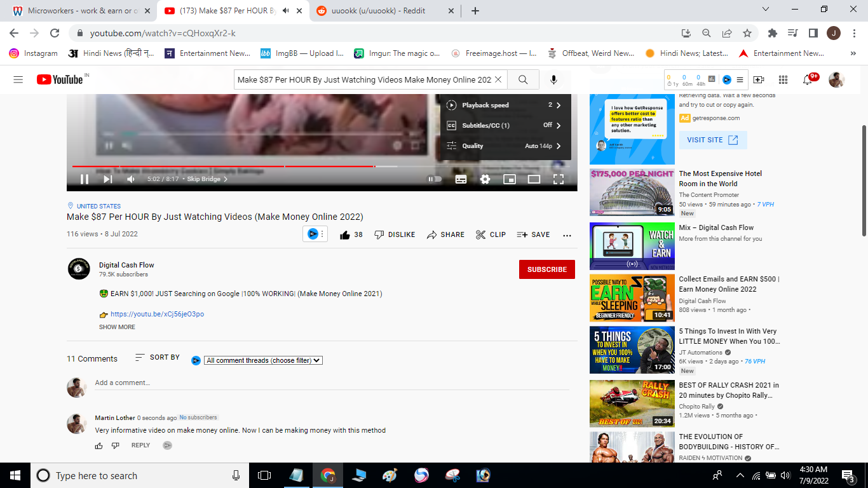Mute the video using the speaker icon

pos(130,179)
